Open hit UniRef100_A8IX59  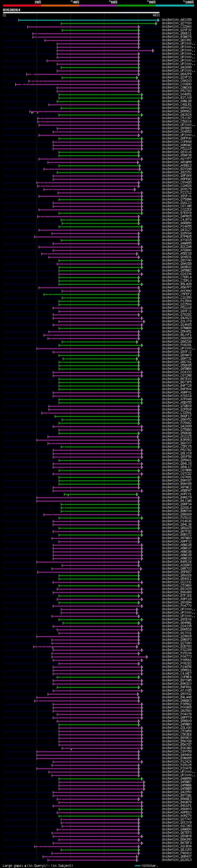coord(177,20)
